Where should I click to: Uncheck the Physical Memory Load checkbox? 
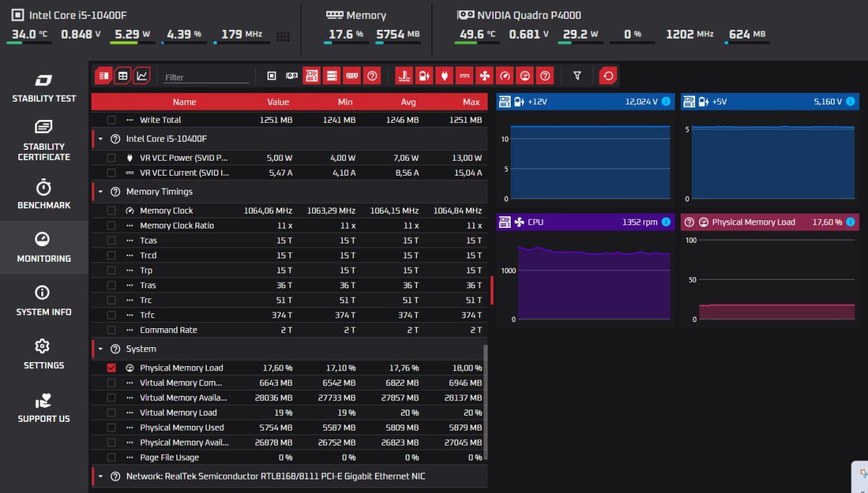click(x=111, y=368)
